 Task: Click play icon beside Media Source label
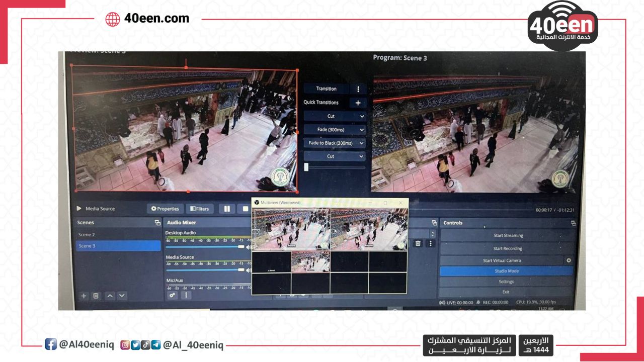click(x=79, y=208)
